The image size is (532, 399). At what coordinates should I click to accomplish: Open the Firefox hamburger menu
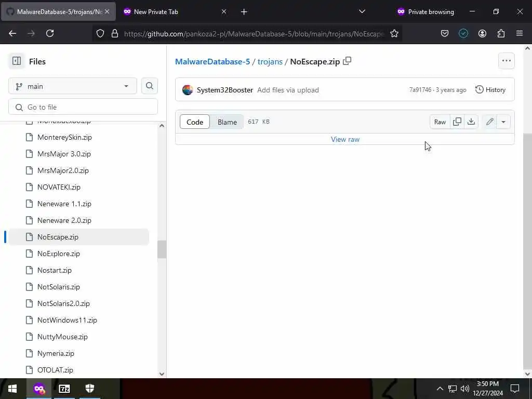click(x=520, y=33)
